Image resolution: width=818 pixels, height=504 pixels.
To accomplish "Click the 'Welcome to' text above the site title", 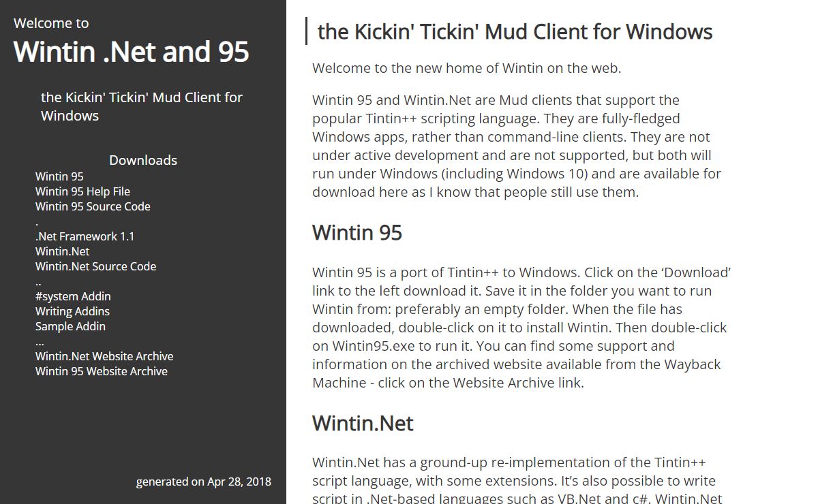I will click(x=51, y=23).
